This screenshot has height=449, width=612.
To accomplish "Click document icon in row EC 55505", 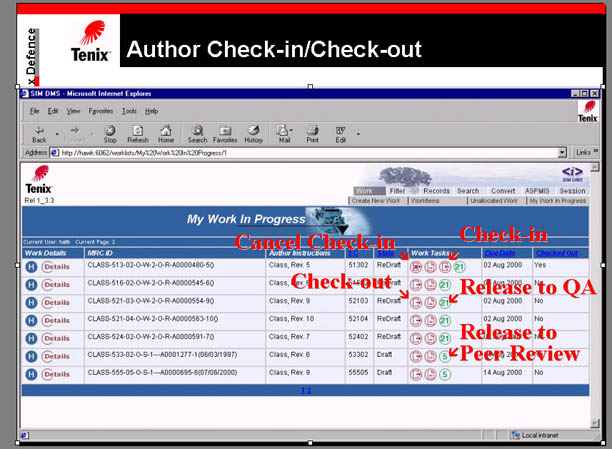I will [431, 374].
